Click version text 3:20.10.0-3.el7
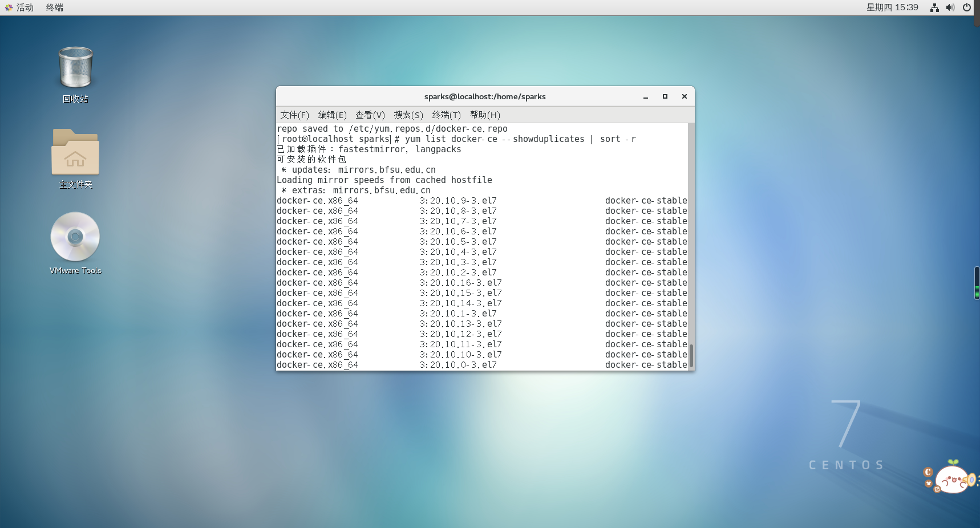The image size is (980, 528). point(458,365)
